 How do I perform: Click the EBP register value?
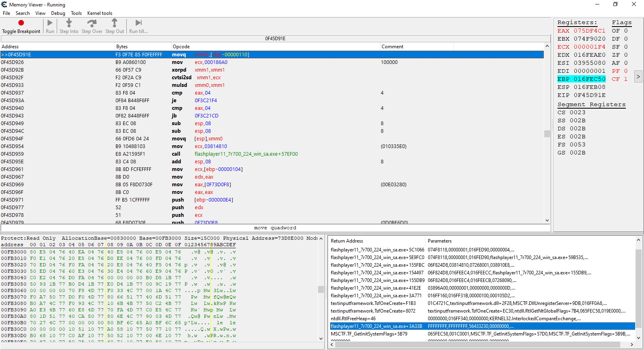tap(589, 79)
